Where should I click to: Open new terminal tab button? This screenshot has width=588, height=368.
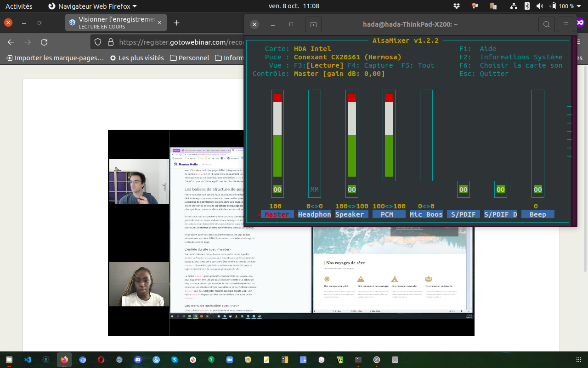click(x=313, y=24)
